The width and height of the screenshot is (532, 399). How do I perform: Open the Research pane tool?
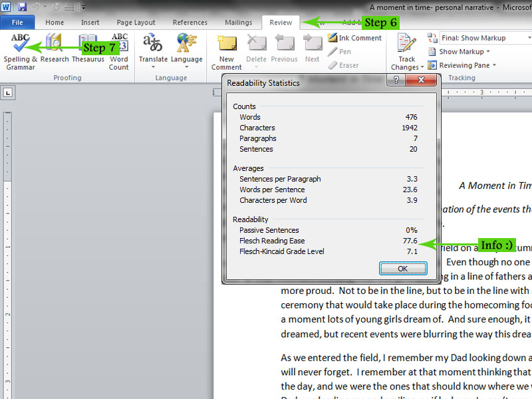[x=55, y=48]
